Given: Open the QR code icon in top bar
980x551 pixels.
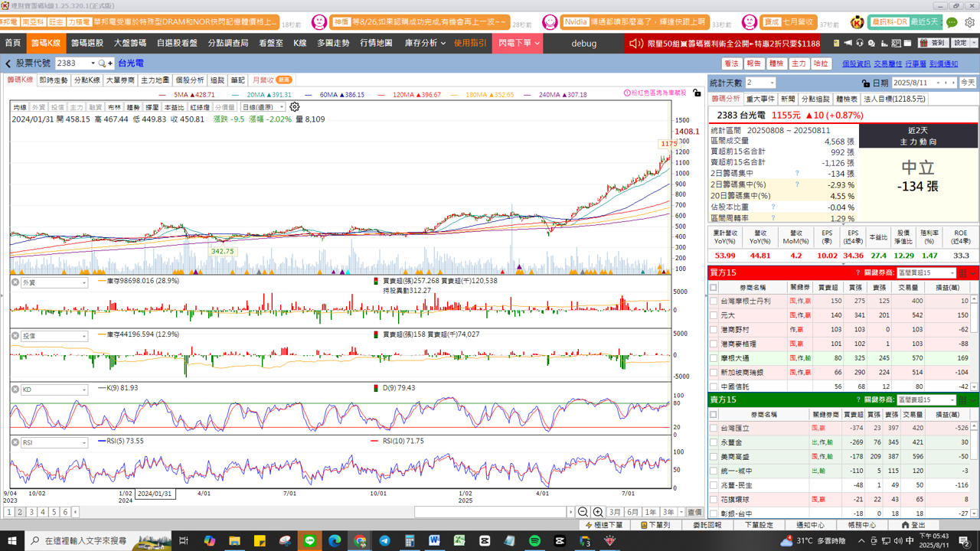Looking at the screenshot, I should [x=897, y=43].
